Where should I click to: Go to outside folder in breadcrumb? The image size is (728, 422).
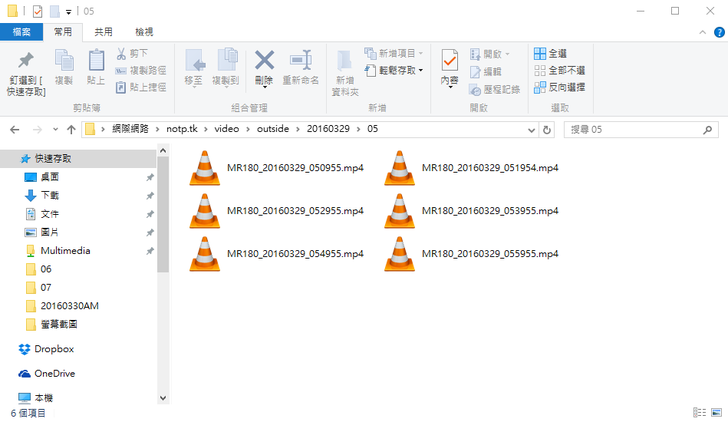[x=273, y=129]
